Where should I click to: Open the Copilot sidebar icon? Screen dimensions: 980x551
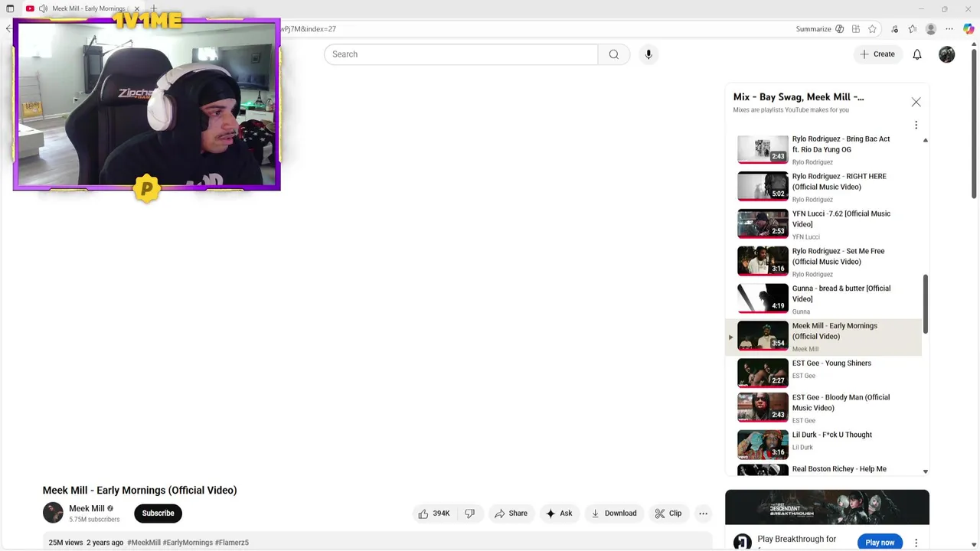969,29
